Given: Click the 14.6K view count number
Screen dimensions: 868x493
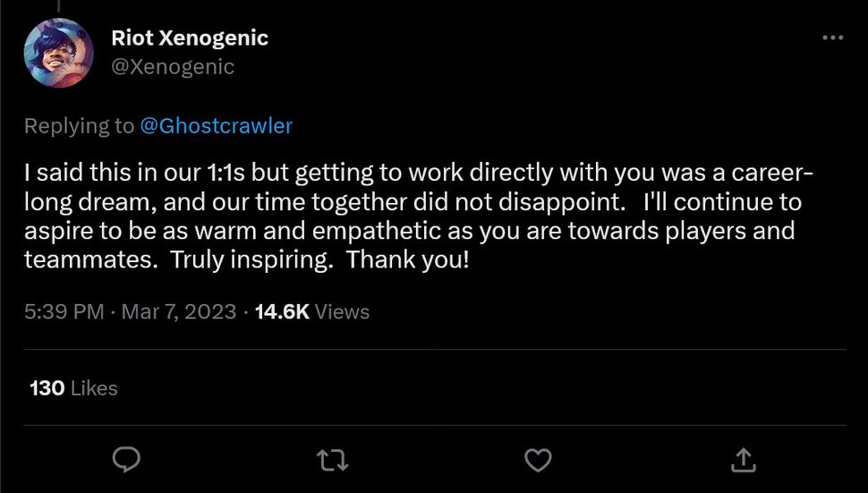Looking at the screenshot, I should click(282, 311).
